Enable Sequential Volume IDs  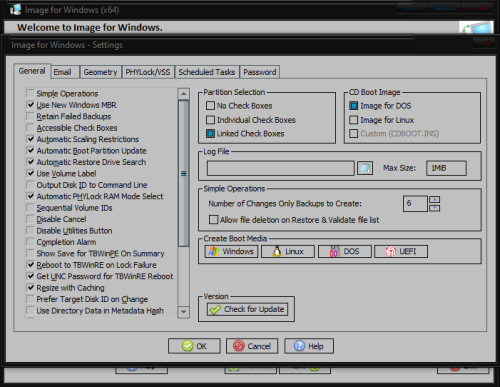[x=30, y=208]
